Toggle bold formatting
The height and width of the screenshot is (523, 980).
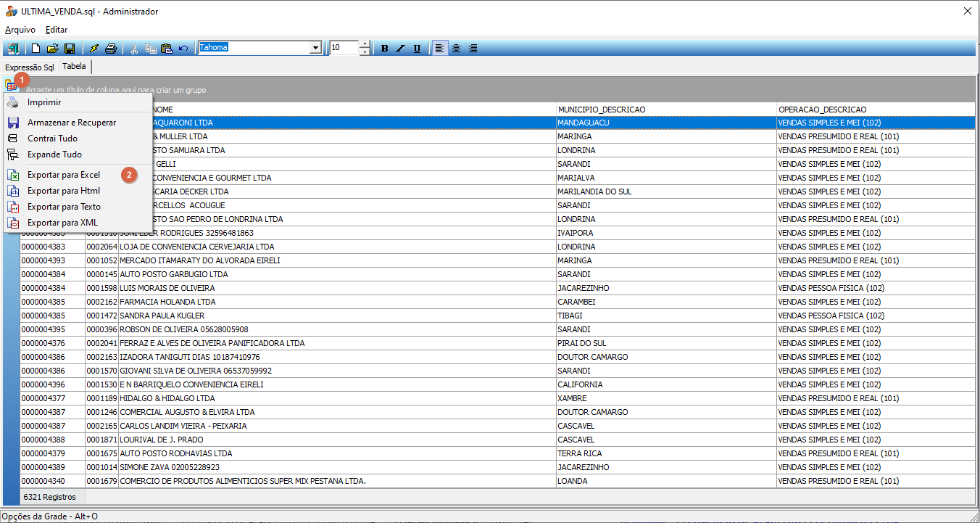click(x=385, y=49)
